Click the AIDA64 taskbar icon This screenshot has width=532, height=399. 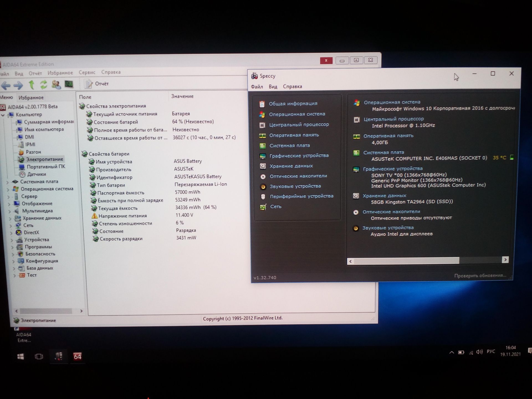click(x=77, y=357)
